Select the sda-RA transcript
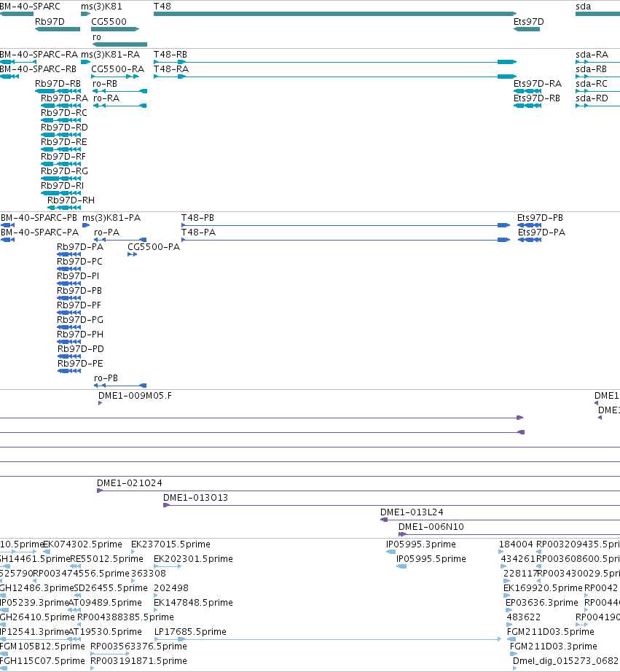The image size is (620, 672). point(592,55)
